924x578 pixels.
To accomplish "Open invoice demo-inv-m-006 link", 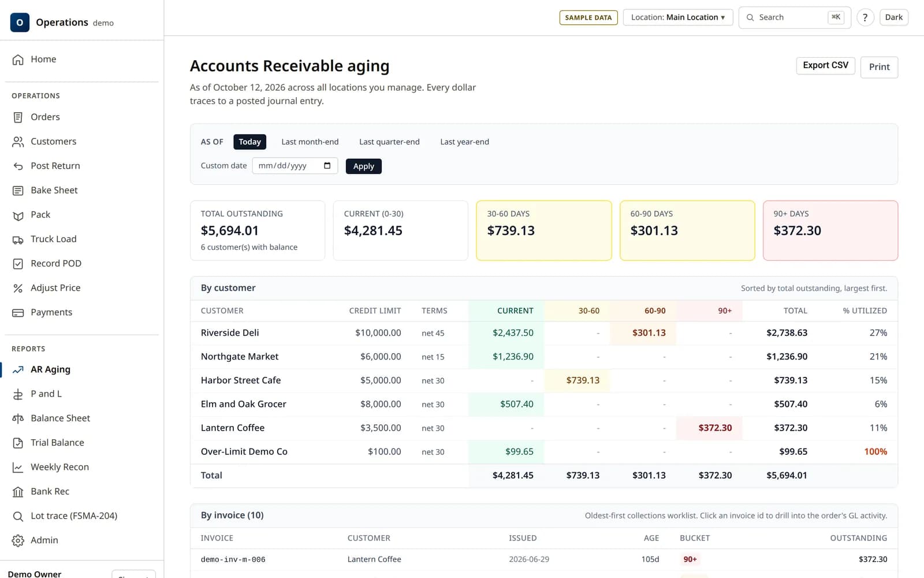I will click(x=233, y=560).
